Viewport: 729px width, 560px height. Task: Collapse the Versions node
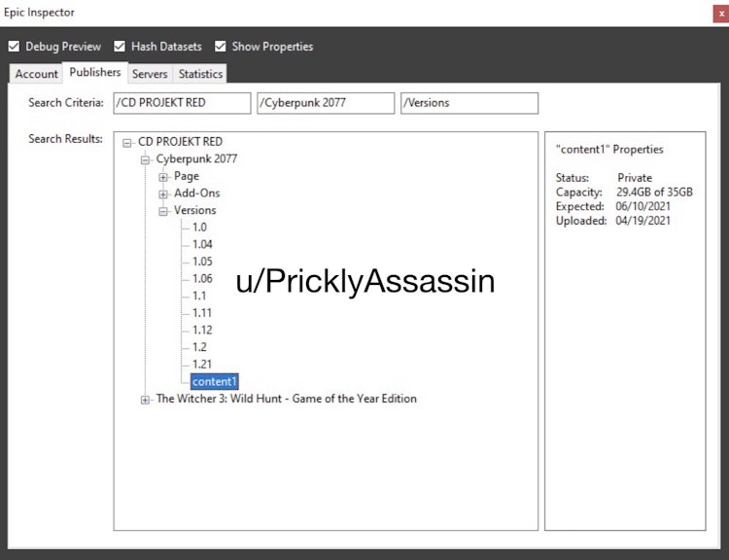(163, 212)
